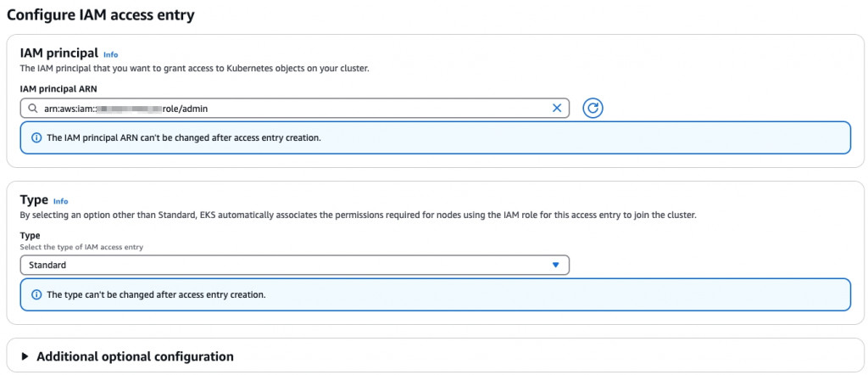This screenshot has width=868, height=375.
Task: Click the Type label above the dropdown
Action: (x=30, y=235)
